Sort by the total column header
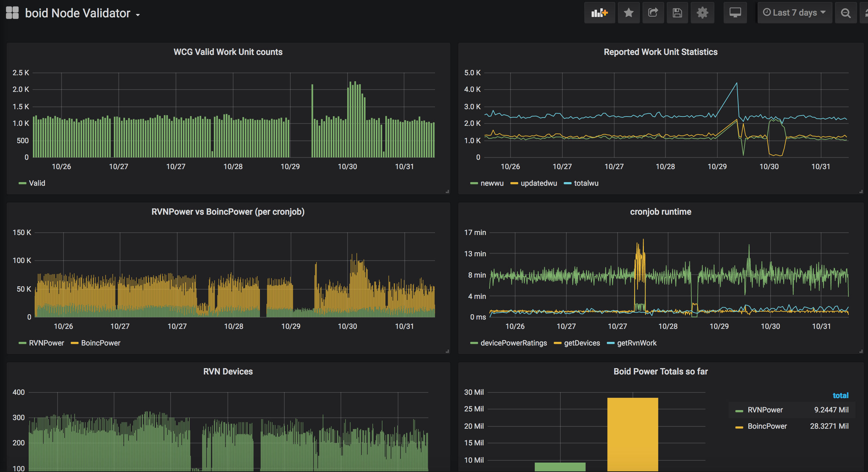 click(840, 395)
